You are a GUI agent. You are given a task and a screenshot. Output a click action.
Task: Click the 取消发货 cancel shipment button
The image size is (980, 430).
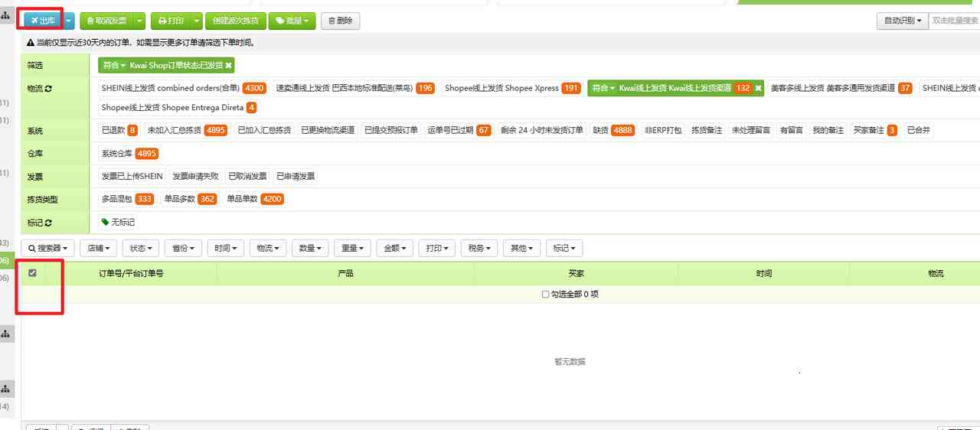click(x=106, y=21)
